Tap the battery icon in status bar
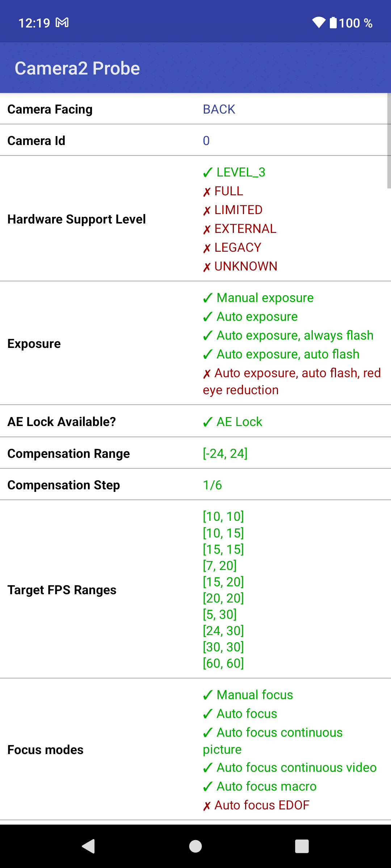Viewport: 391px width, 868px height. tap(333, 22)
